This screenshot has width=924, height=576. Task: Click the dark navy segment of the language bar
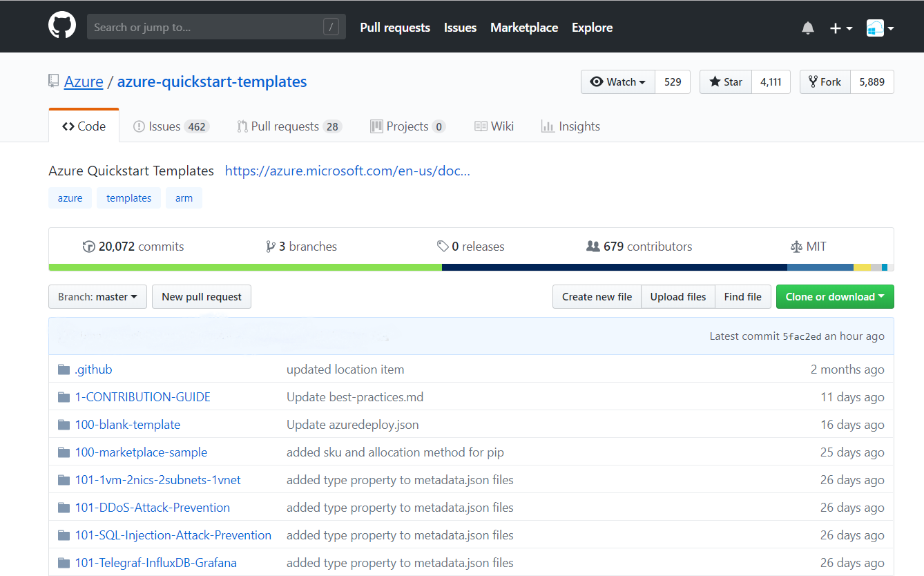pos(615,267)
